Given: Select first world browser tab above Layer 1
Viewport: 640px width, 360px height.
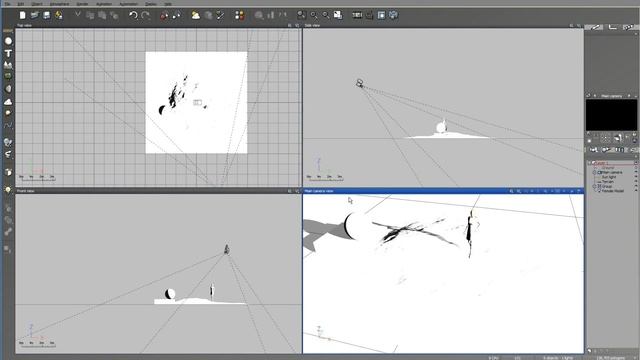Looking at the screenshot, I should pyautogui.click(x=593, y=150).
